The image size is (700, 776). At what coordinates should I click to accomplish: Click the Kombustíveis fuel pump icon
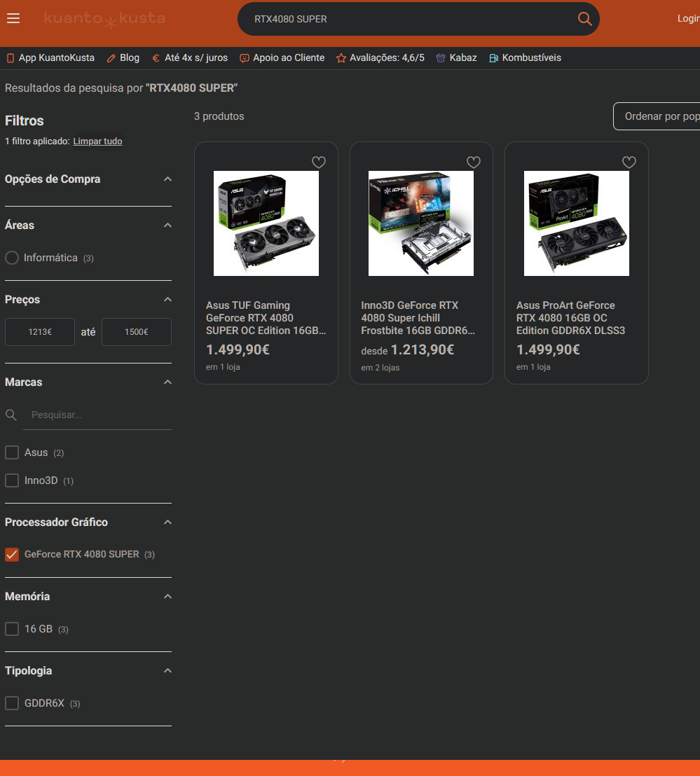(493, 58)
